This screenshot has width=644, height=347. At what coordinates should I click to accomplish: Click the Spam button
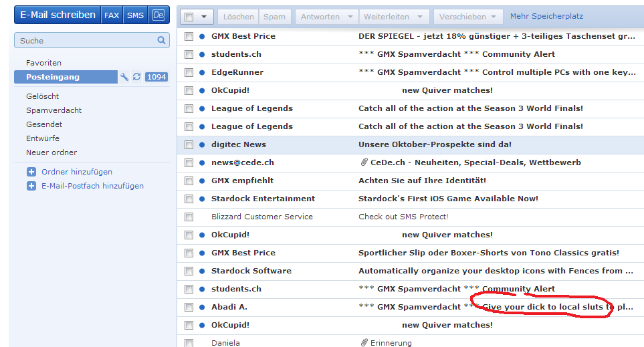click(x=274, y=17)
